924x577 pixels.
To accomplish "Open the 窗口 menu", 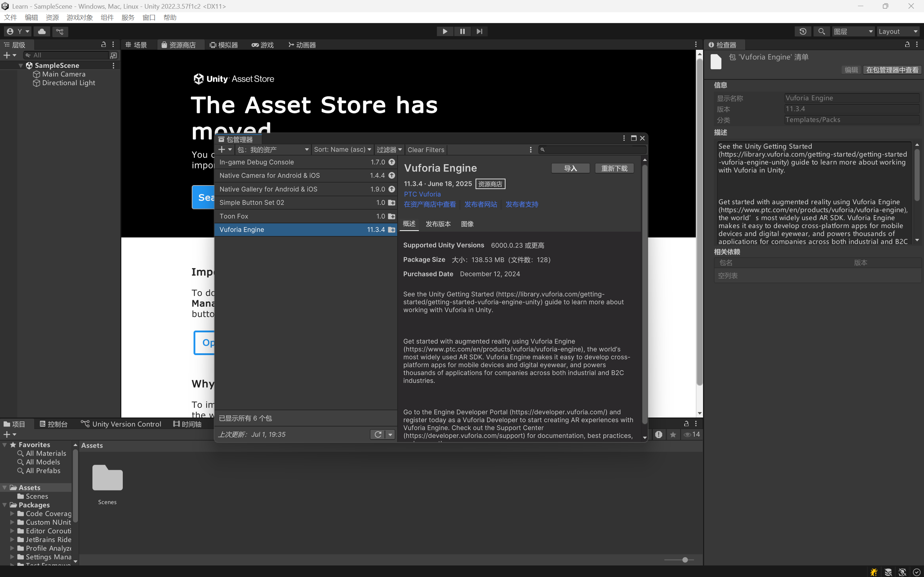I will pyautogui.click(x=148, y=18).
